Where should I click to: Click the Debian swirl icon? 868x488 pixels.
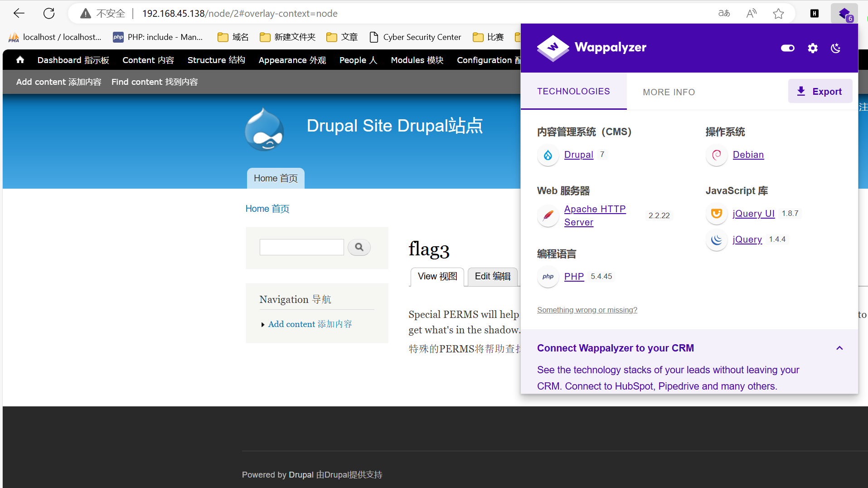(717, 155)
